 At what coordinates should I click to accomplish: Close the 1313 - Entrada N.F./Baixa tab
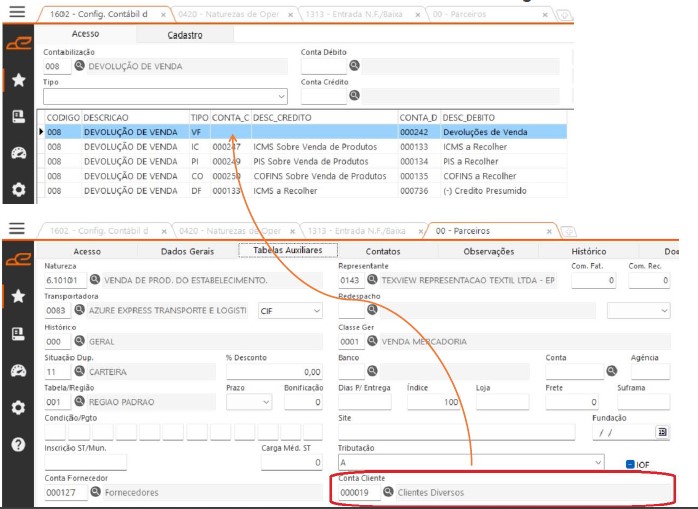coord(416,231)
